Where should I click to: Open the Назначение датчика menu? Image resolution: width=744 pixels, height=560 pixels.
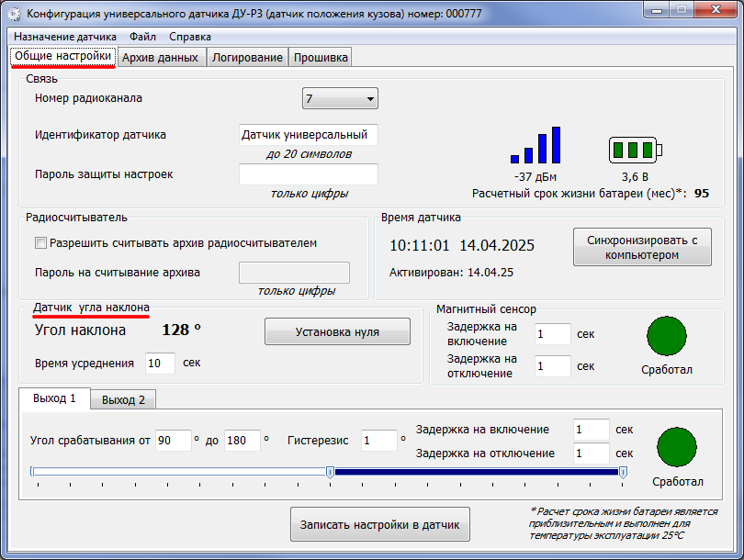click(x=65, y=37)
